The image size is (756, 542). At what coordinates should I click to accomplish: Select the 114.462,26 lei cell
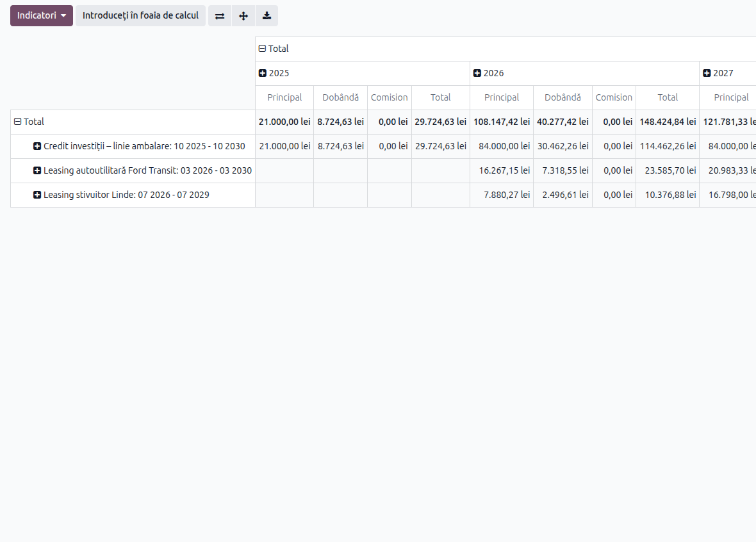668,146
